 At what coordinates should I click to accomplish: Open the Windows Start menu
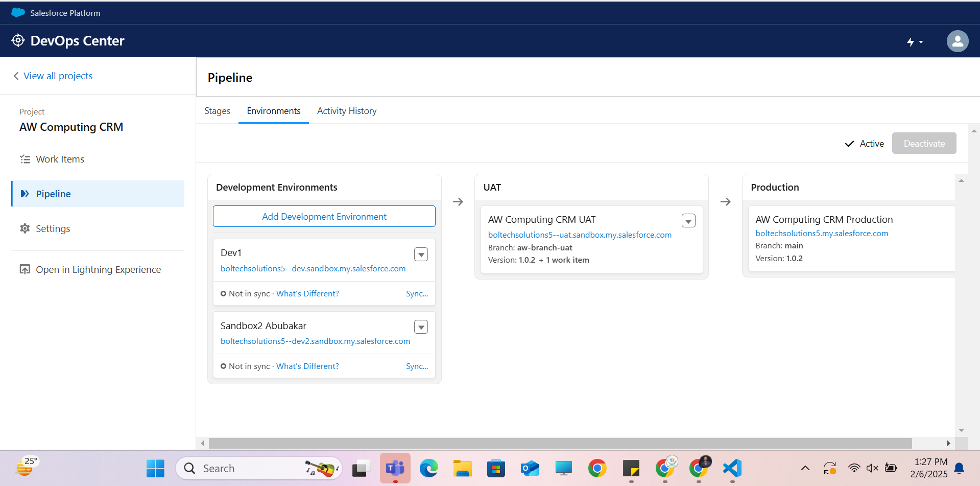point(155,468)
